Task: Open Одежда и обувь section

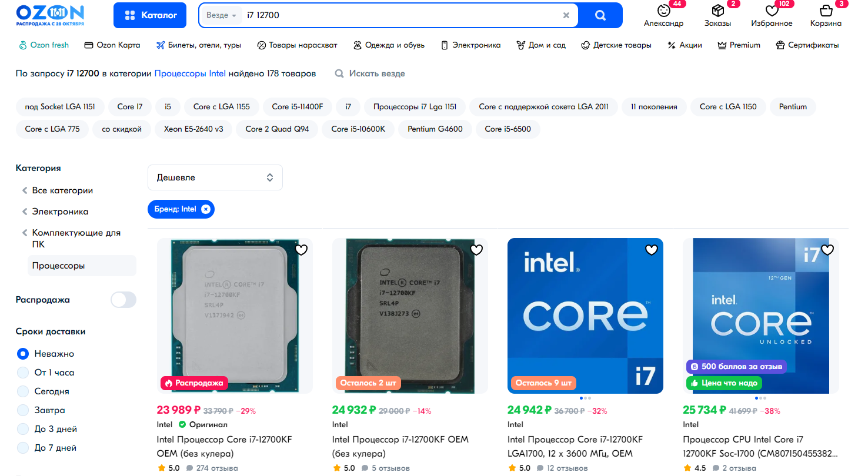Action: (389, 45)
